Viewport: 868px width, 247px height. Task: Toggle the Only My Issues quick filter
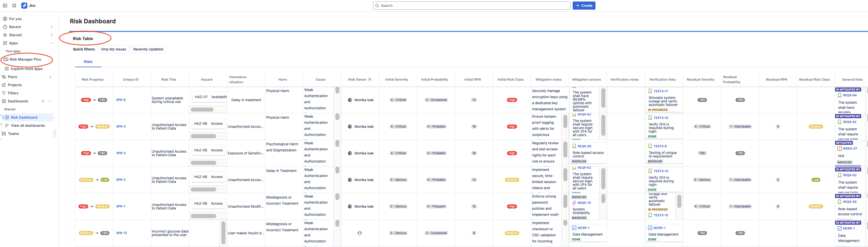coord(113,49)
